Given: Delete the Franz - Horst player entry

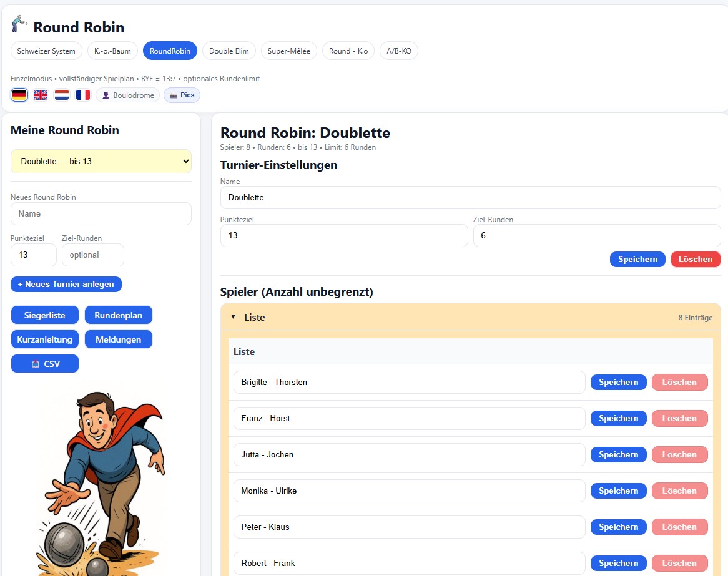Looking at the screenshot, I should coord(679,418).
